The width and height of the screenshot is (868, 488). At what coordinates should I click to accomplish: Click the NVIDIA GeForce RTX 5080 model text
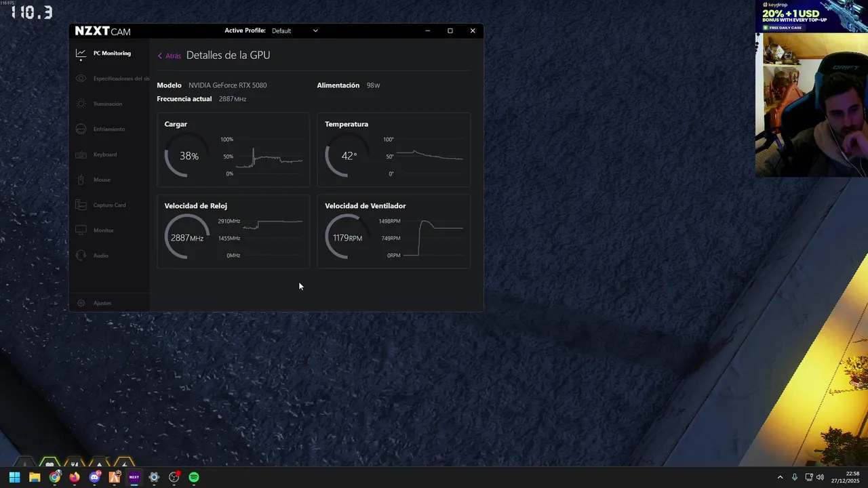click(228, 85)
